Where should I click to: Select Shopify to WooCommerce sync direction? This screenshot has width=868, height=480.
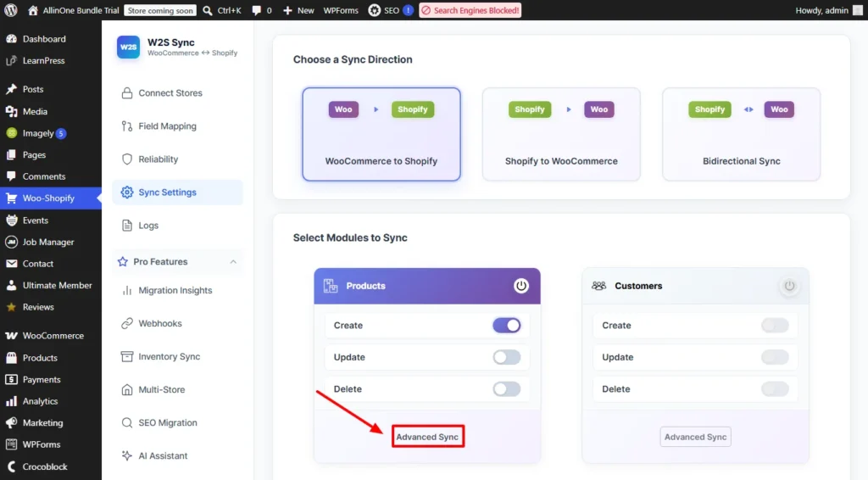point(561,134)
